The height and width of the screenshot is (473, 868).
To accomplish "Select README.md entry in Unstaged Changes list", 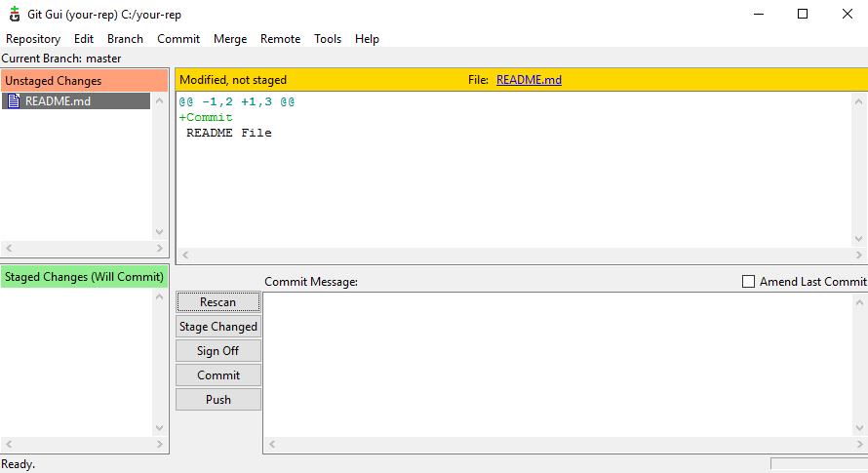I will coord(76,100).
